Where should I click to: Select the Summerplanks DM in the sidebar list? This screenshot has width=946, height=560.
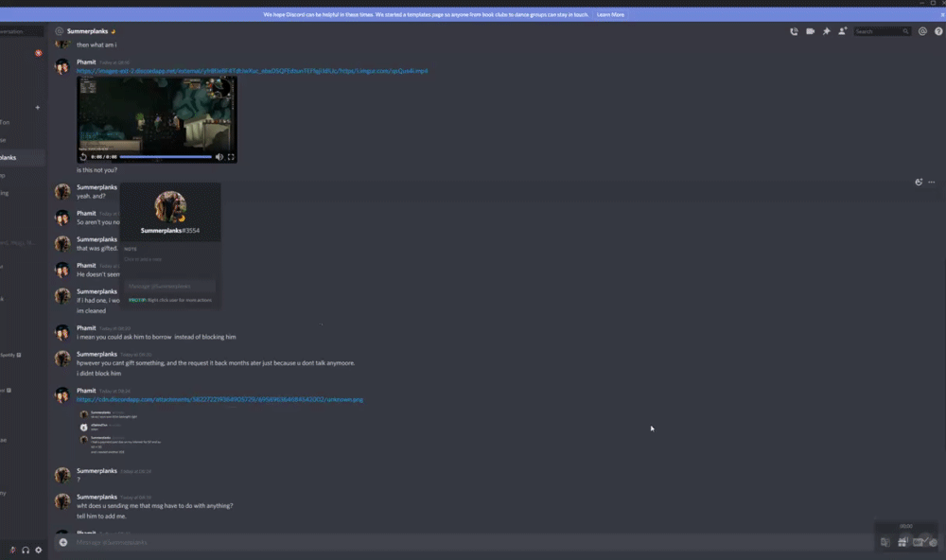[x=23, y=157]
